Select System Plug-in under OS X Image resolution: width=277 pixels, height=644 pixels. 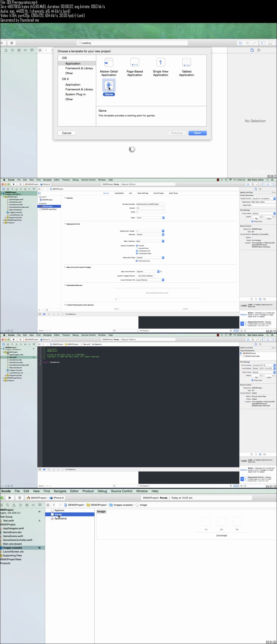click(75, 94)
